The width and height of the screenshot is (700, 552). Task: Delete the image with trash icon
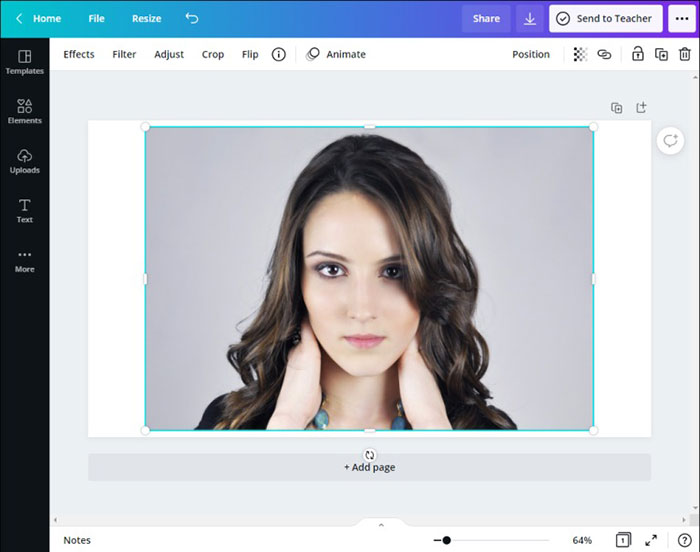click(x=684, y=54)
